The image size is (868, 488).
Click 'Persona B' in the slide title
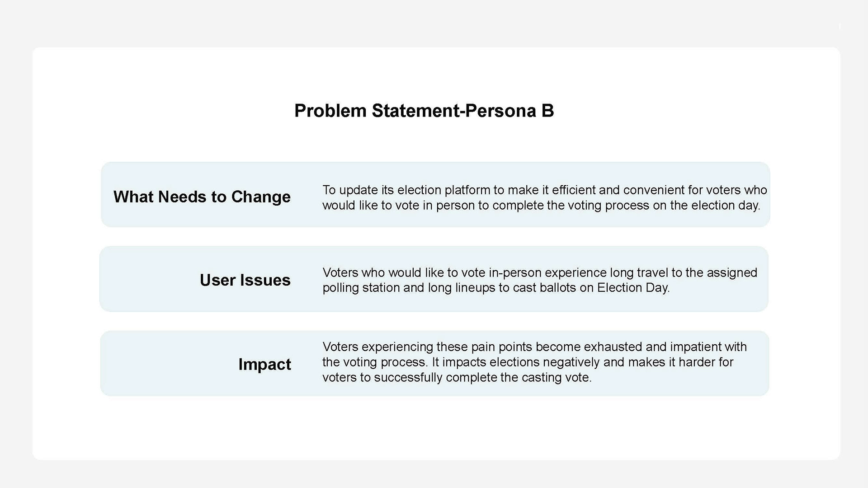coord(509,111)
